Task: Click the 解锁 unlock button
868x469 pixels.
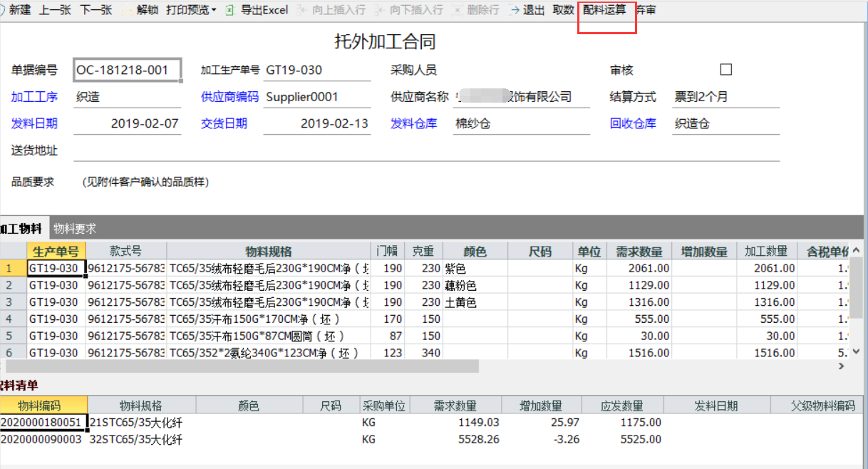Action: pos(147,10)
